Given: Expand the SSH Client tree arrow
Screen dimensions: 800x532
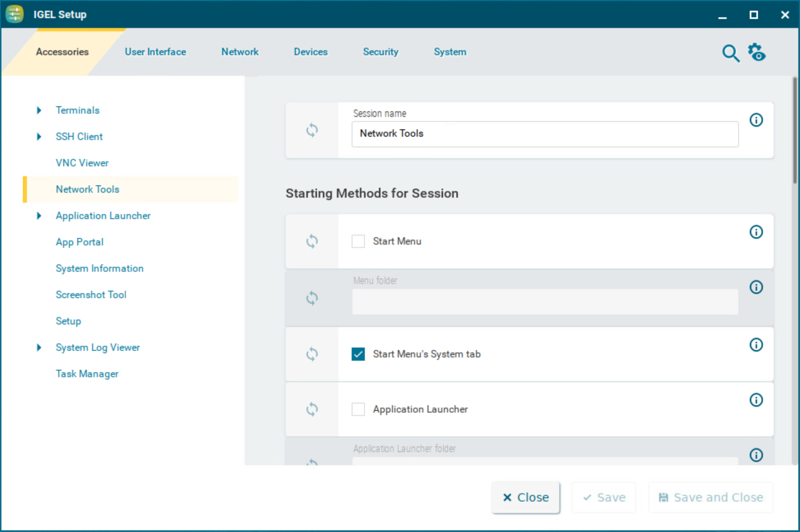Looking at the screenshot, I should 39,137.
